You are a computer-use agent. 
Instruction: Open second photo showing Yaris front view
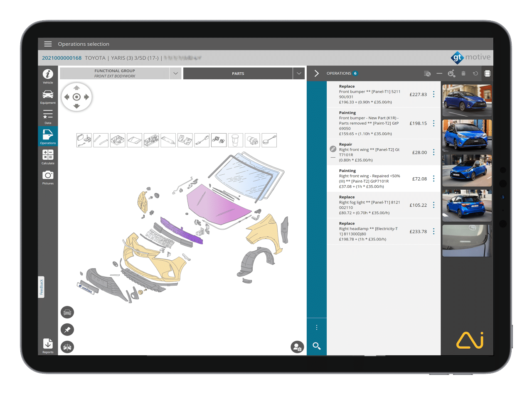click(x=467, y=135)
